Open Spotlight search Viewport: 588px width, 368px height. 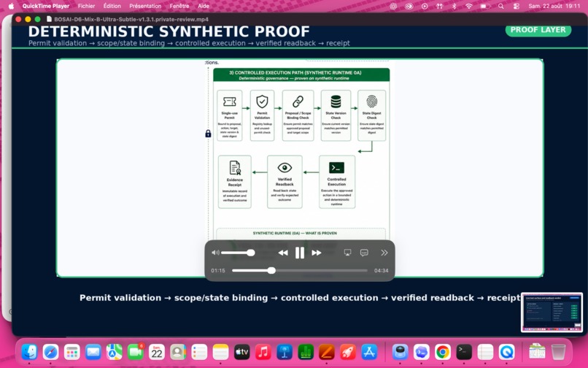(501, 6)
